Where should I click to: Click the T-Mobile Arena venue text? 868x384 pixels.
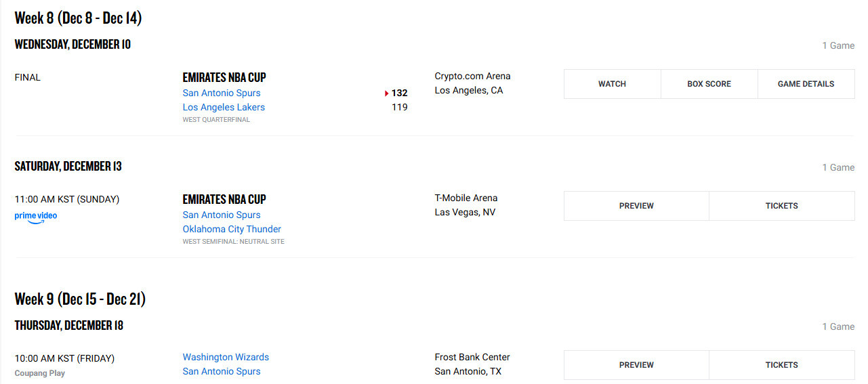(x=466, y=198)
